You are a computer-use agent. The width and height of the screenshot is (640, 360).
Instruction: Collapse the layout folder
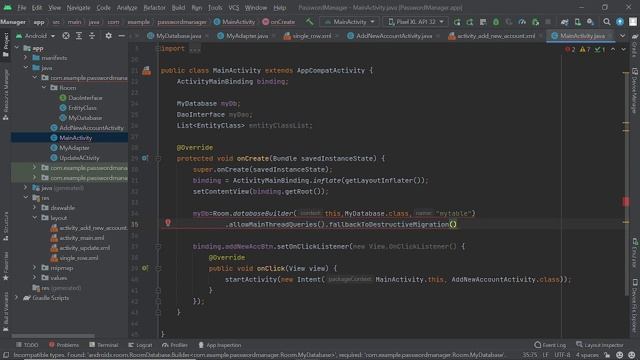[x=35, y=218]
